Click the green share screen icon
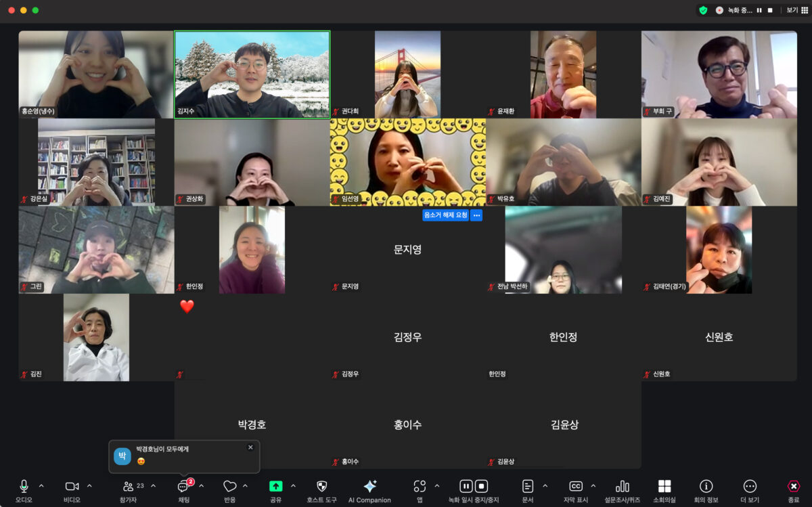The image size is (812, 507). tap(275, 486)
